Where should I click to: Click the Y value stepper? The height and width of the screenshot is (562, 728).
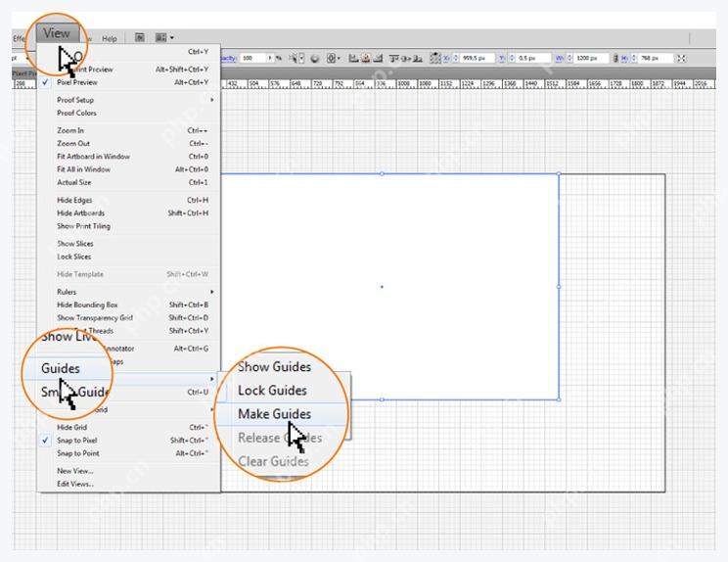click(x=512, y=58)
